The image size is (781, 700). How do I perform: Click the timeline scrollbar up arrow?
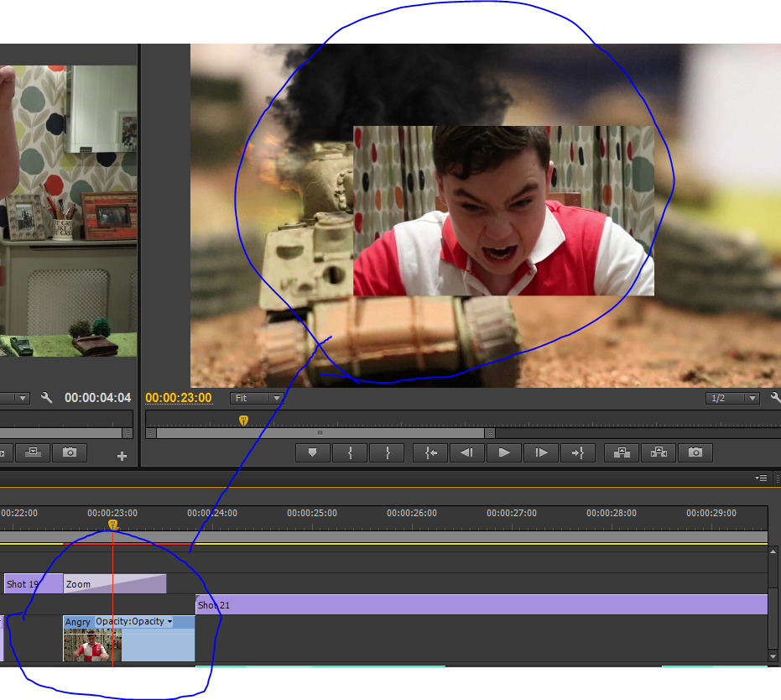[x=773, y=551]
